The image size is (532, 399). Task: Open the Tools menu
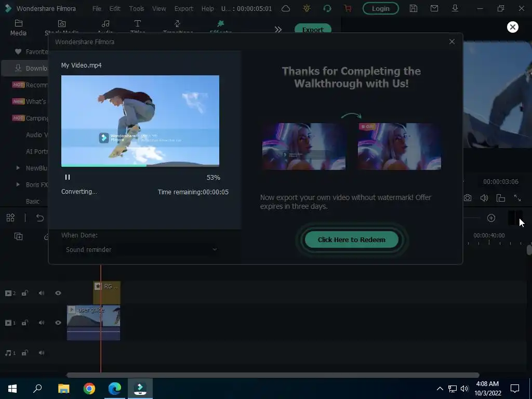pyautogui.click(x=137, y=8)
